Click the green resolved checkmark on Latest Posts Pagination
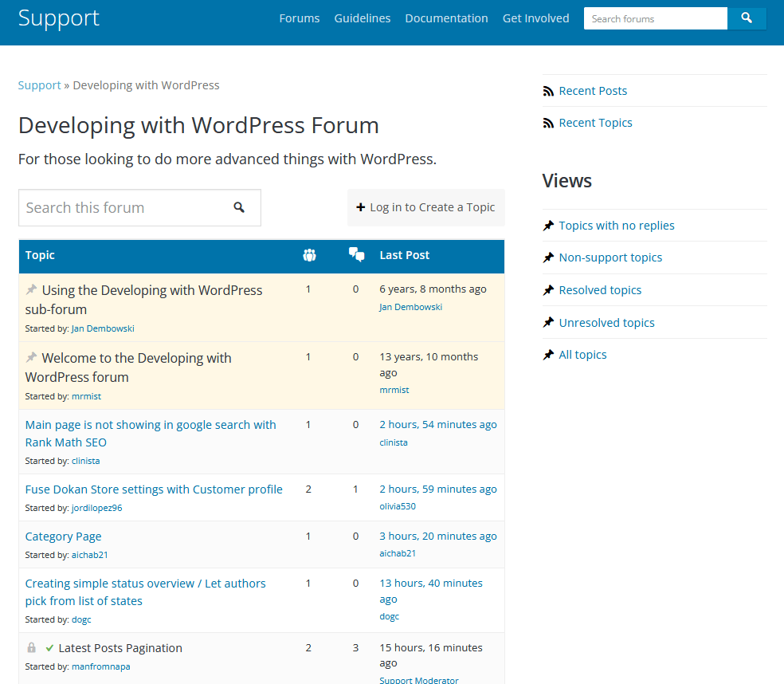The width and height of the screenshot is (784, 684). tap(49, 648)
